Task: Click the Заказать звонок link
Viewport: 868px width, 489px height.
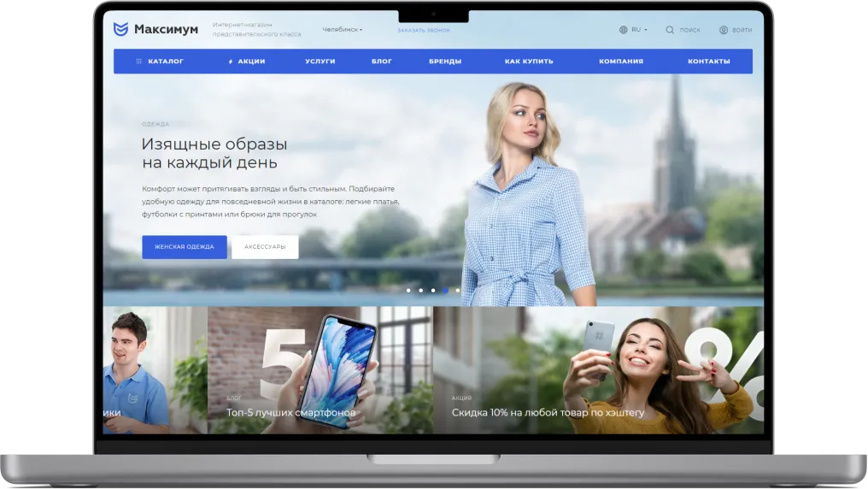Action: tap(423, 30)
